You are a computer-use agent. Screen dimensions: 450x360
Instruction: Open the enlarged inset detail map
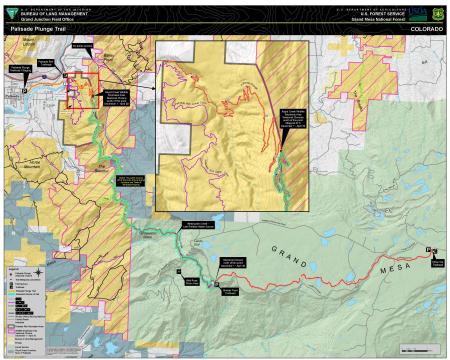232,126
